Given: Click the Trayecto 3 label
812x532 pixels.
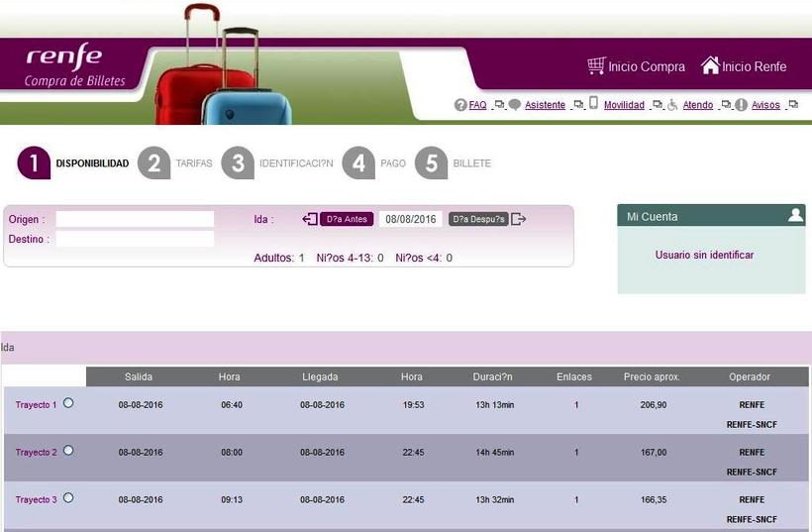Looking at the screenshot, I should coord(36,500).
